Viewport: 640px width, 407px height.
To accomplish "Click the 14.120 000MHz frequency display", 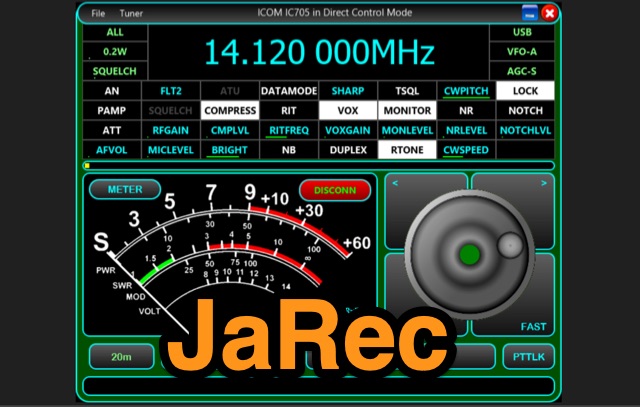I will pos(319,52).
